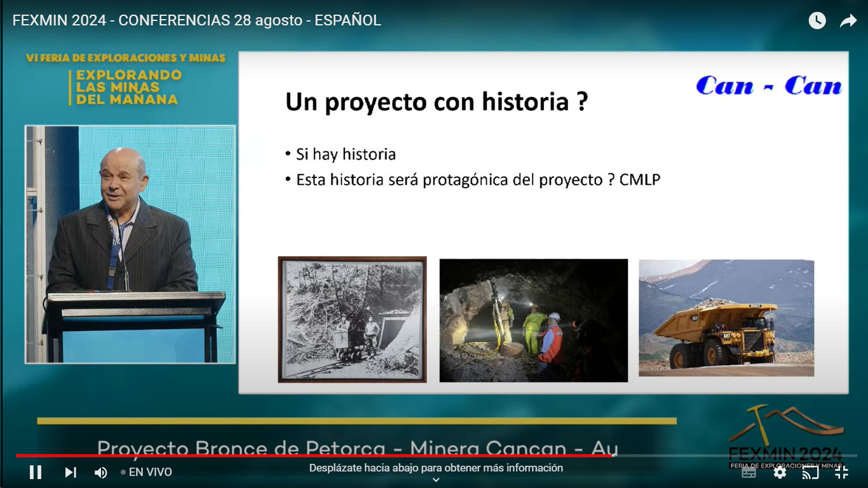
Task: Click the framed black-and-white historic photo
Action: click(352, 320)
